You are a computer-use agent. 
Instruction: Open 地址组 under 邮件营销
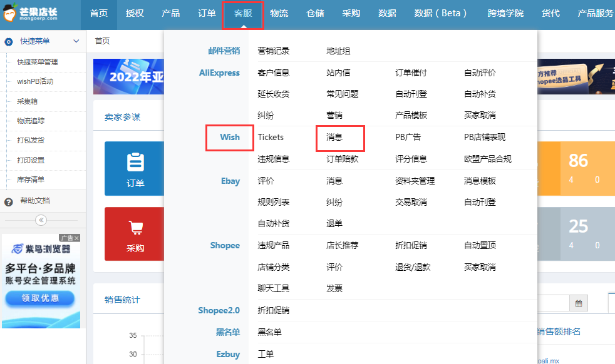click(338, 51)
